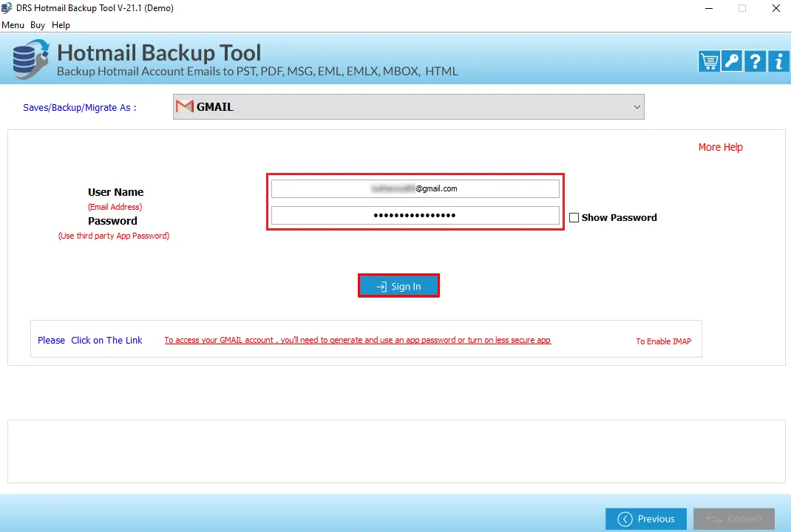Focus the User Name email field
Image resolution: width=791 pixels, height=532 pixels.
pyautogui.click(x=415, y=188)
